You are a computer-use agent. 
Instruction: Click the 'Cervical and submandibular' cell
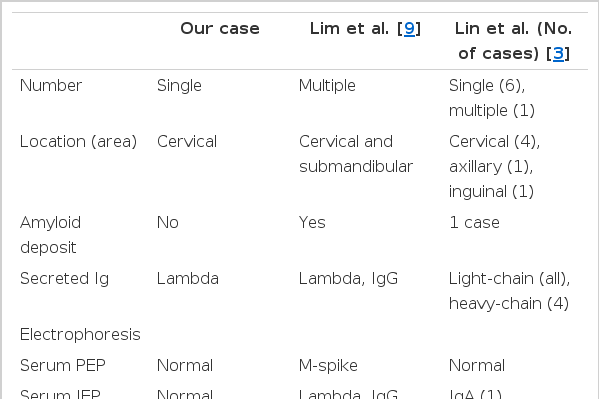[356, 154]
